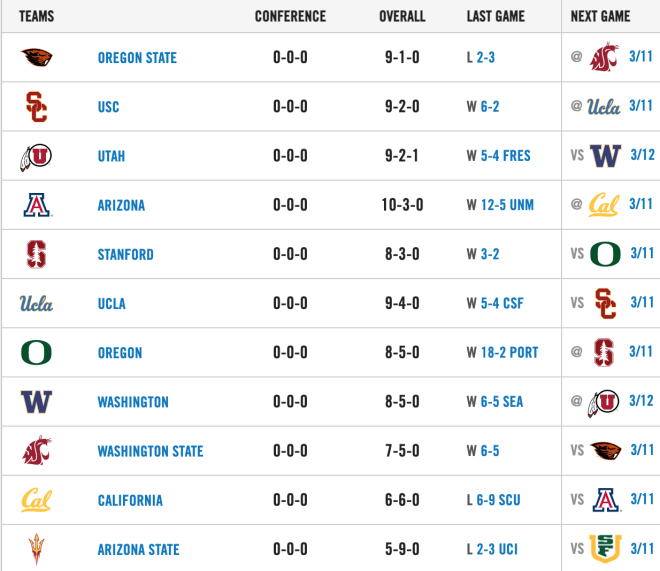The height and width of the screenshot is (571, 660).
Task: Click the Cal logo in Teams column
Action: coord(36,500)
